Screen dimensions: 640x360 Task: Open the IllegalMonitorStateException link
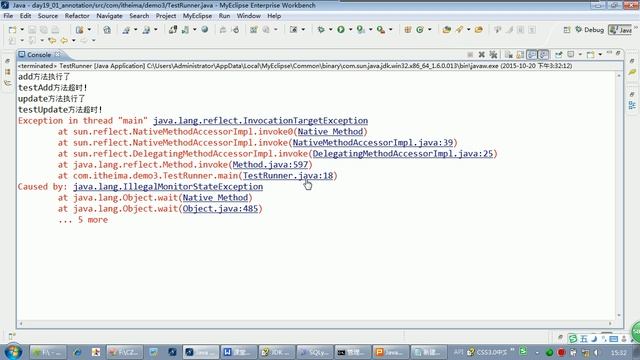click(x=168, y=187)
